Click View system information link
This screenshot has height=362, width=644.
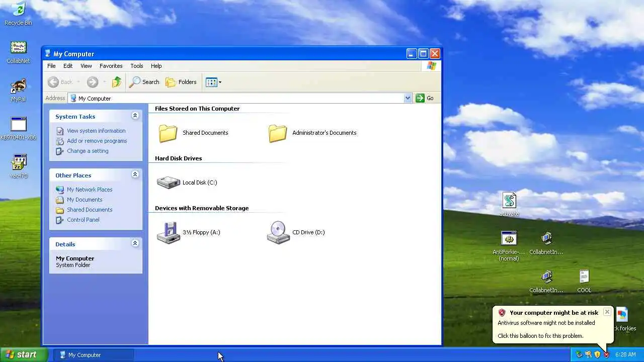96,131
